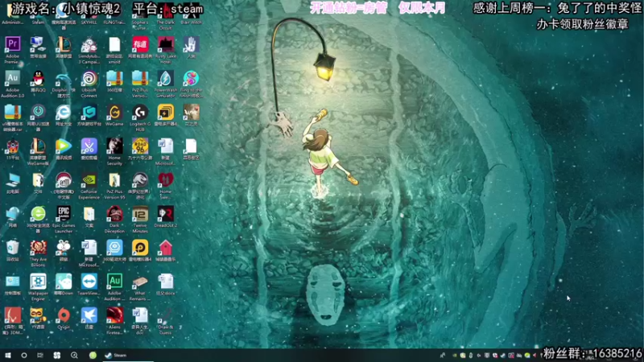Open the Wallpaper Engine shortcut
644x362 pixels.
(38, 282)
